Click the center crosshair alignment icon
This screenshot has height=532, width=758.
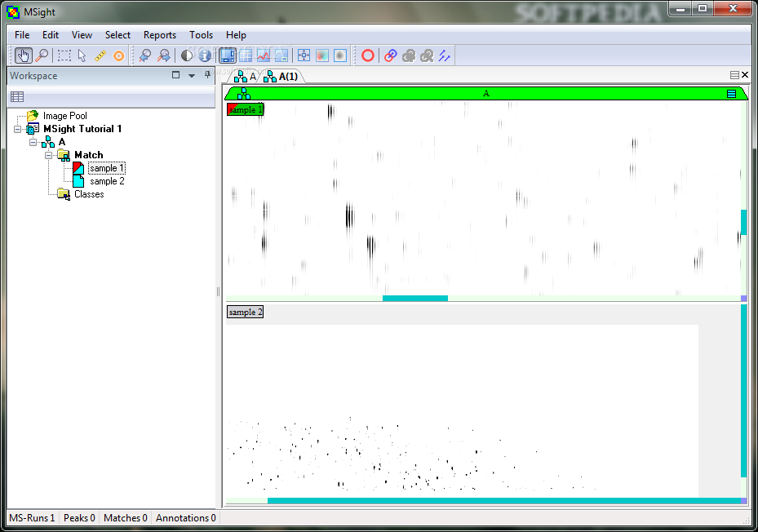pos(304,55)
